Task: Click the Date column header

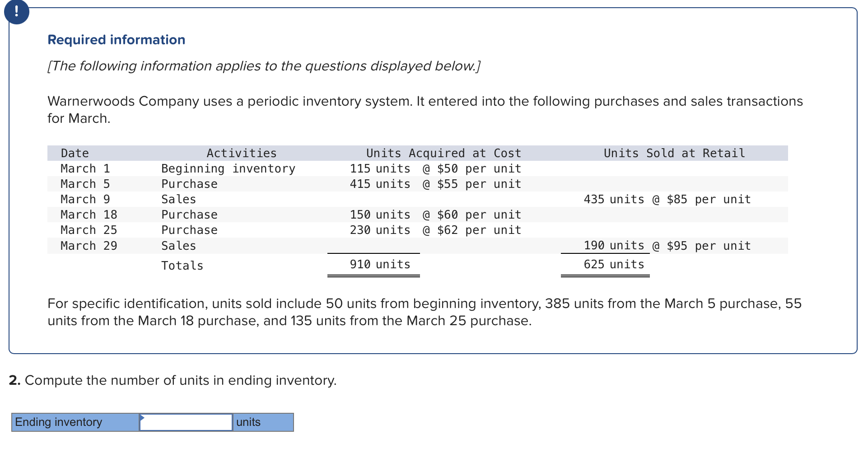Action: tap(75, 153)
